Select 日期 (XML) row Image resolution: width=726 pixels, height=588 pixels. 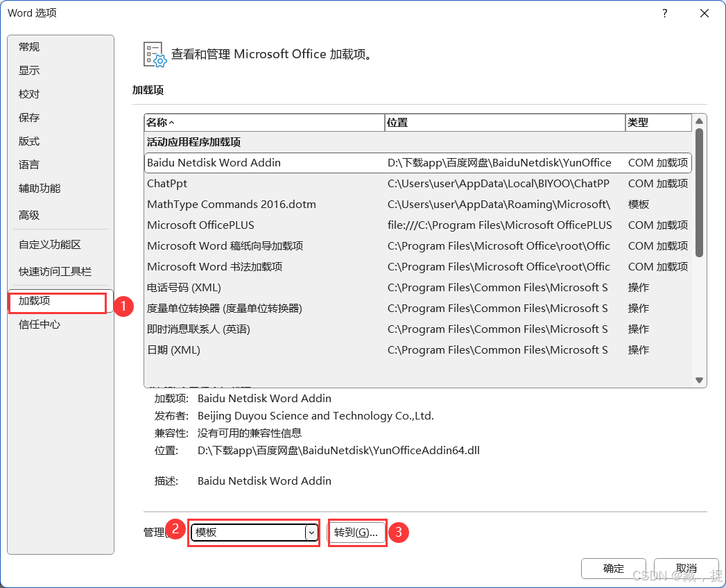(x=418, y=350)
